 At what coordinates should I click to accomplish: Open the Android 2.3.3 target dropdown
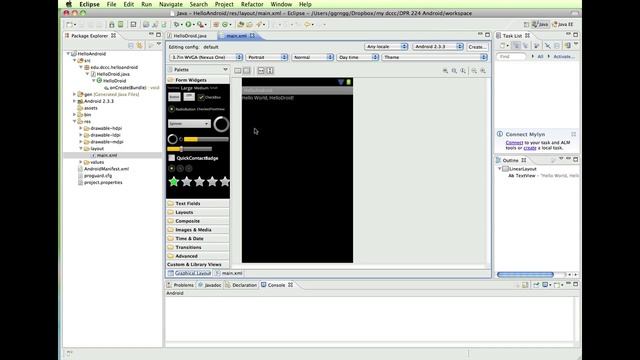(438, 47)
